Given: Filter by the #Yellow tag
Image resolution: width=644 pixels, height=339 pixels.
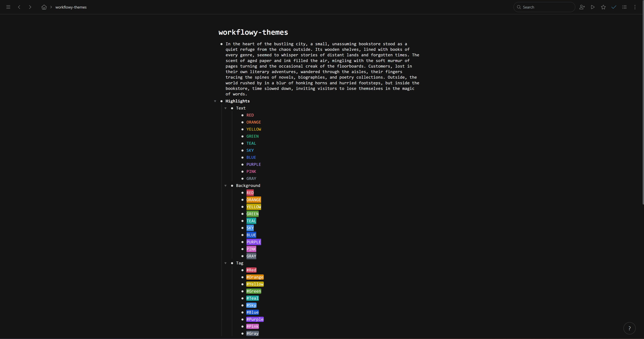Looking at the screenshot, I should [x=255, y=284].
